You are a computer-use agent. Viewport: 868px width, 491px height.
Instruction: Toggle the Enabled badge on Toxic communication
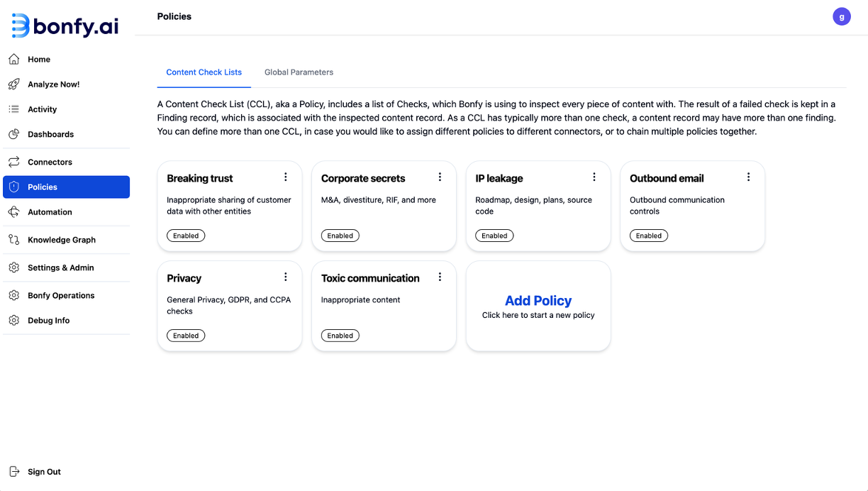[x=340, y=336]
